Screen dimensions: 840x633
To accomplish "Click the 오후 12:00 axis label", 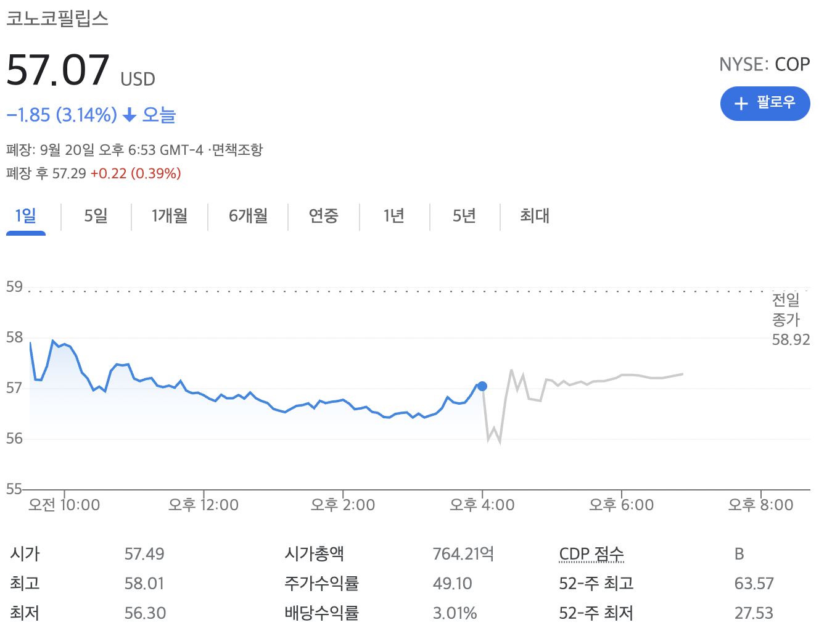I will coord(204,505).
